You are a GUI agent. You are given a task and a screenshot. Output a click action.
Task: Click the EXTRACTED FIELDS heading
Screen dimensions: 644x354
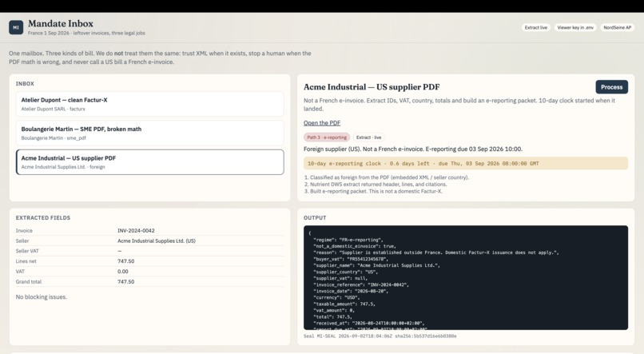[x=43, y=217]
